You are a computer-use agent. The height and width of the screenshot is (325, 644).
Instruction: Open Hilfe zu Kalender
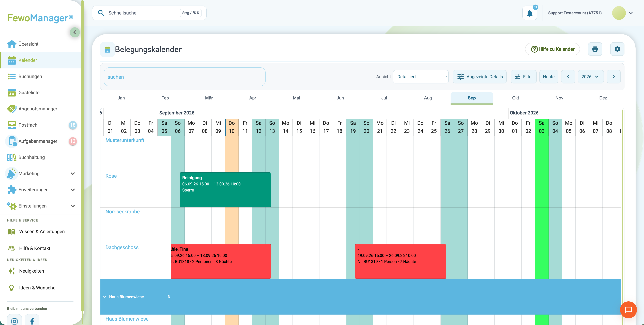[553, 49]
